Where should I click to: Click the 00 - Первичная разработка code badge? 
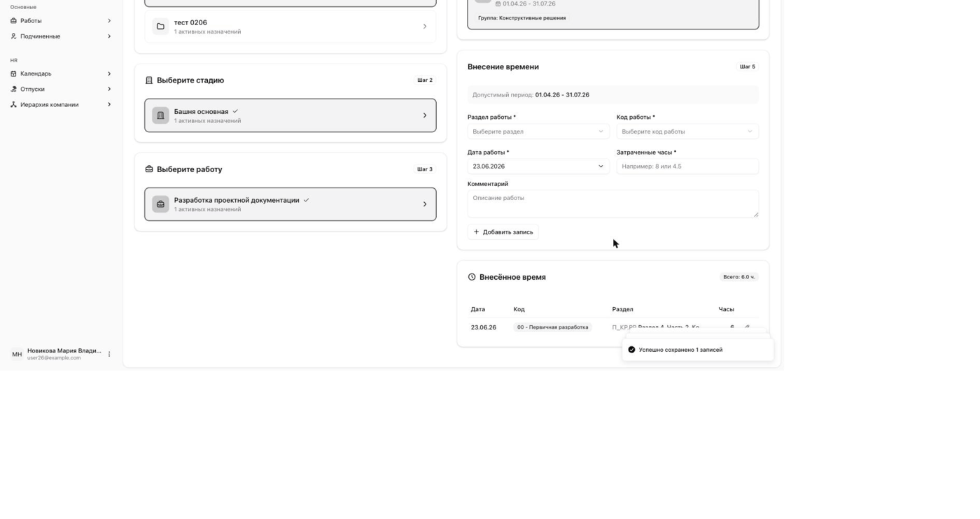click(552, 327)
